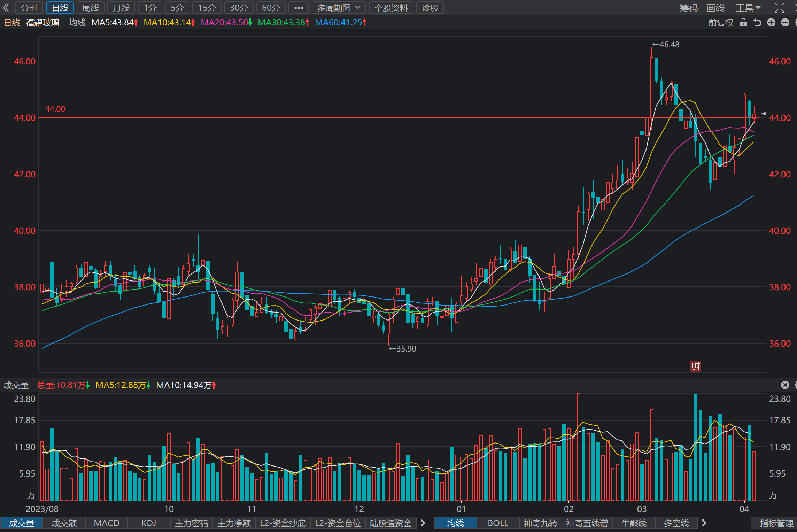Toggle the lock icon beside 前复权
The image size is (797, 532).
click(743, 23)
